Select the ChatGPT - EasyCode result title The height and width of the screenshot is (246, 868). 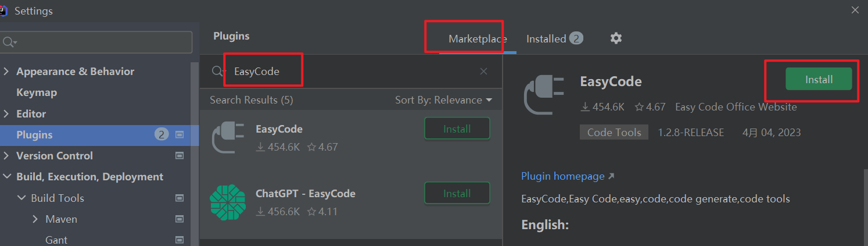tap(306, 194)
